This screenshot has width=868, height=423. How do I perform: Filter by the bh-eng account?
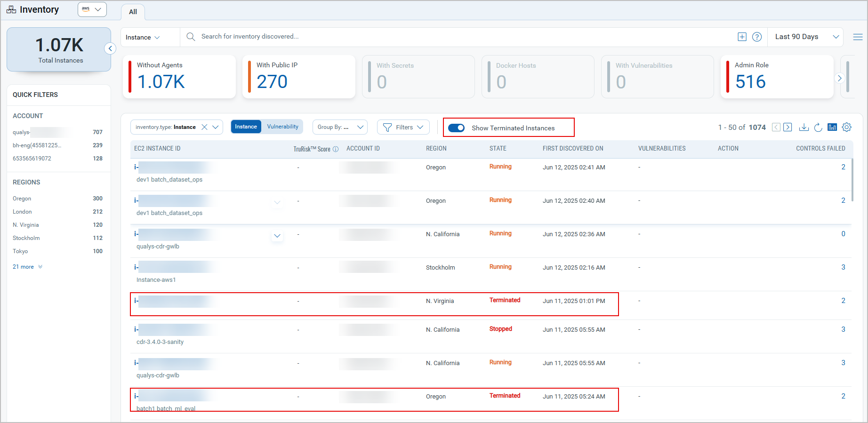pos(57,145)
